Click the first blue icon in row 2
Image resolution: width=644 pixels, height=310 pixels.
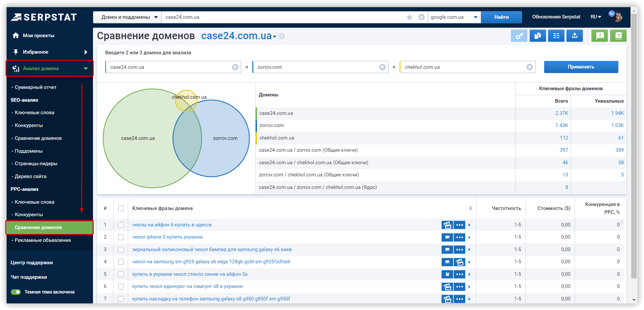[x=447, y=237]
